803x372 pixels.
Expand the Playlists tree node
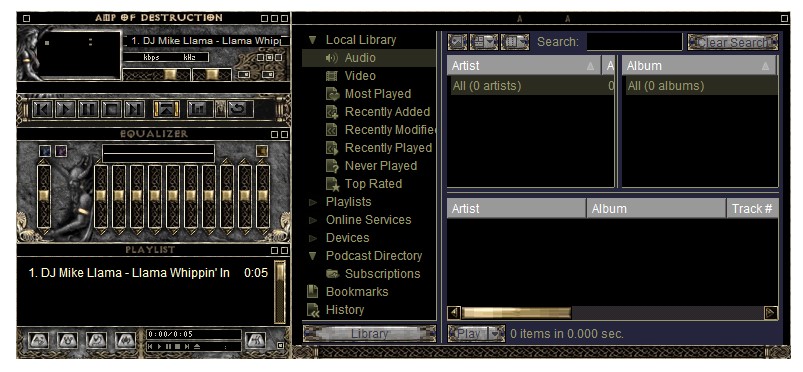(x=313, y=202)
